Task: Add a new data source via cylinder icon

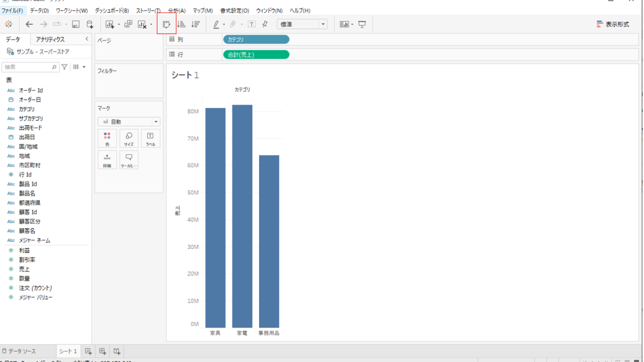Action: 90,24
